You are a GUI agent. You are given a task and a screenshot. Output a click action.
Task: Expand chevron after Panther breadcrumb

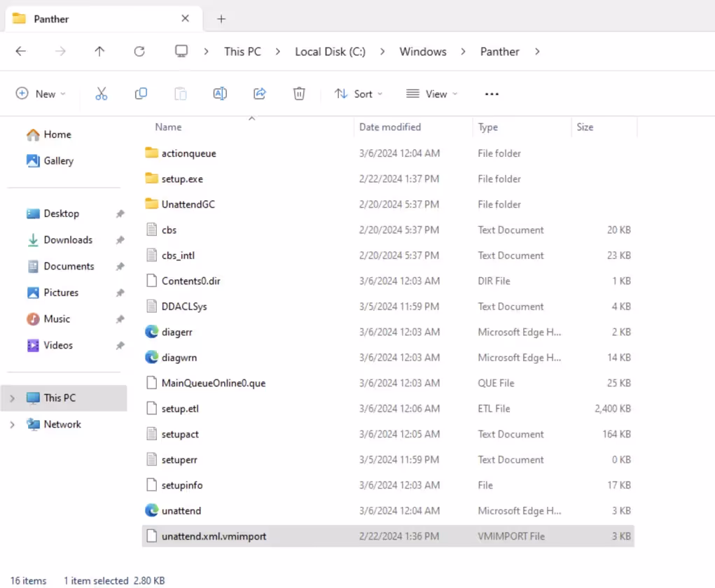point(537,52)
